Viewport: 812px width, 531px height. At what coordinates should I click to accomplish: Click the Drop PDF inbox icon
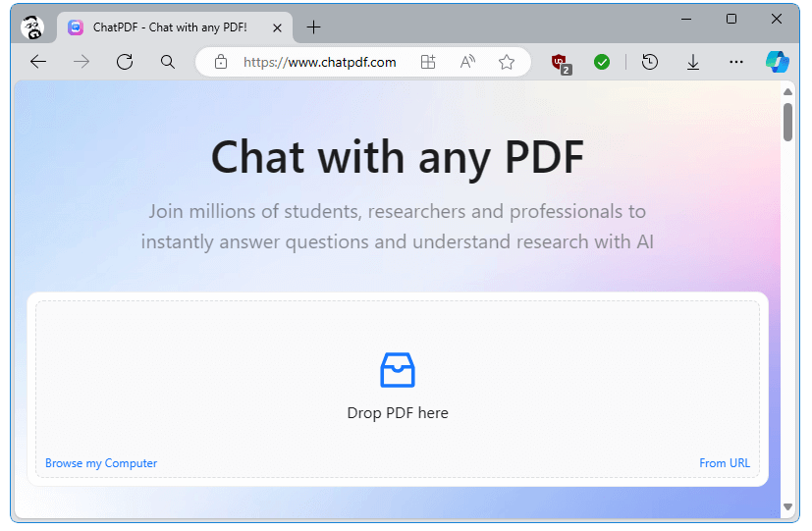[398, 370]
